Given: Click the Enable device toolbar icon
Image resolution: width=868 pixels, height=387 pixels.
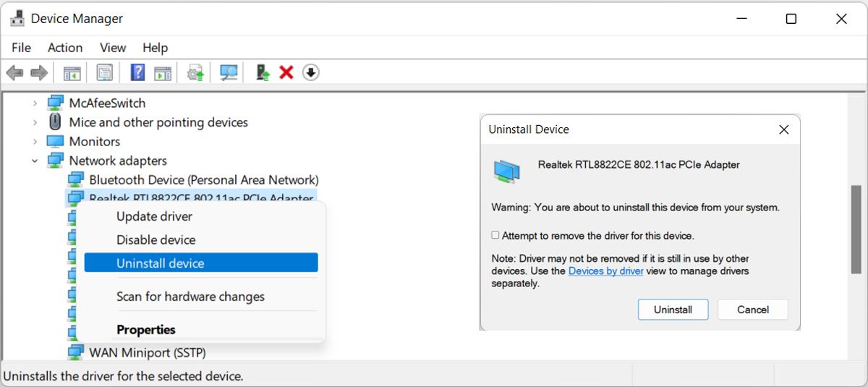Looking at the screenshot, I should 263,72.
